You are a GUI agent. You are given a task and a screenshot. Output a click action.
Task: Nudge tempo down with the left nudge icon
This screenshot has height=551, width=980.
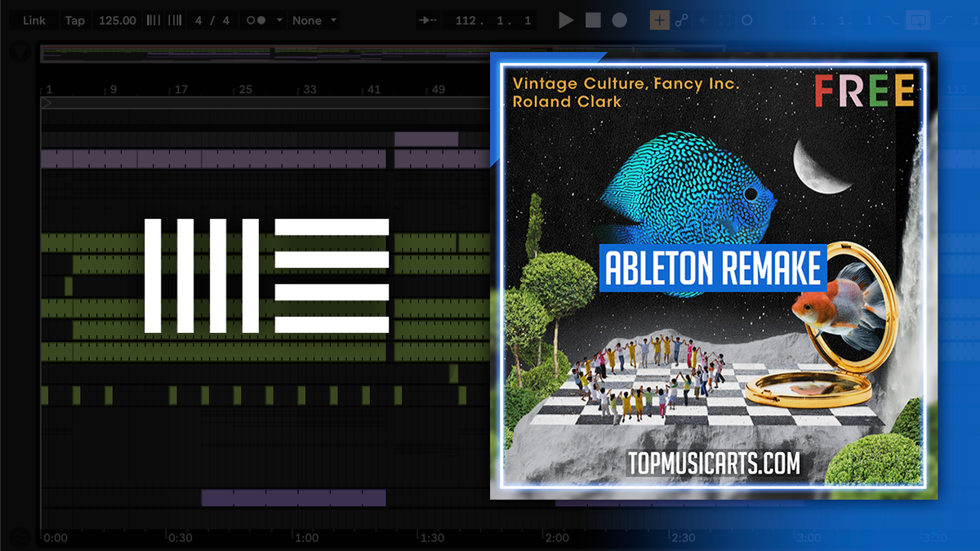[152, 20]
